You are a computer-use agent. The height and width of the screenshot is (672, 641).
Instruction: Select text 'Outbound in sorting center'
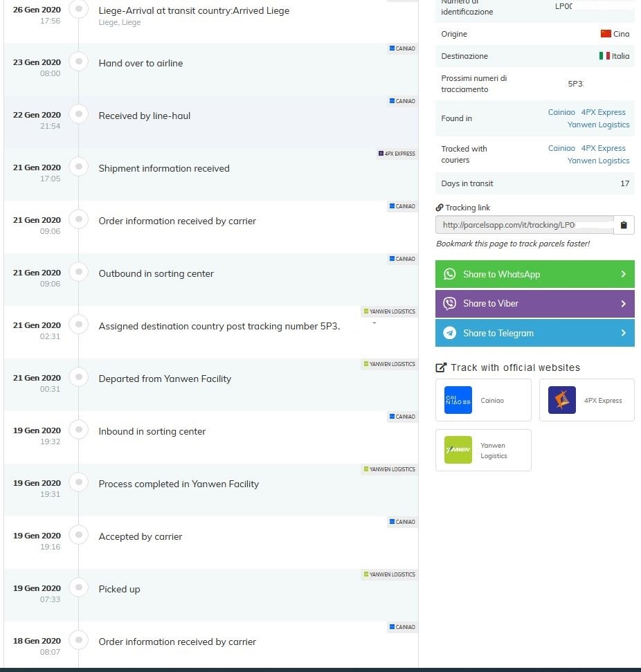[x=156, y=273]
